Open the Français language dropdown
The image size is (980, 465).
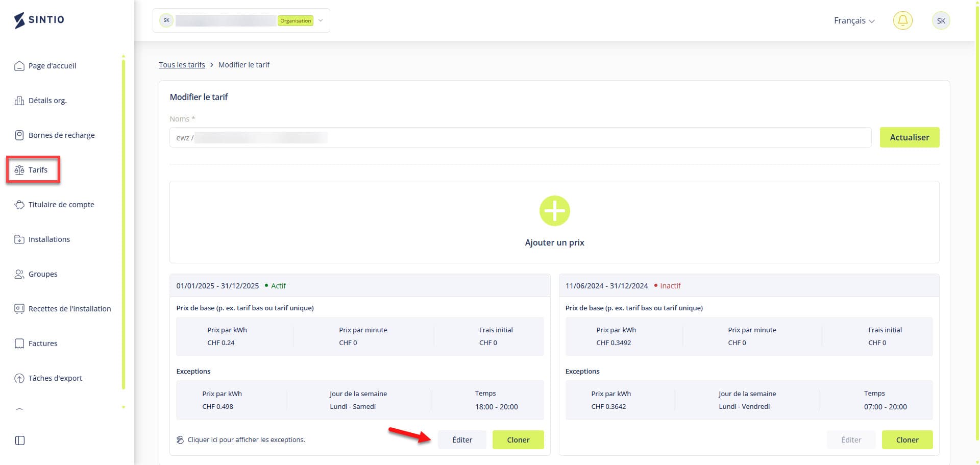[x=854, y=21]
